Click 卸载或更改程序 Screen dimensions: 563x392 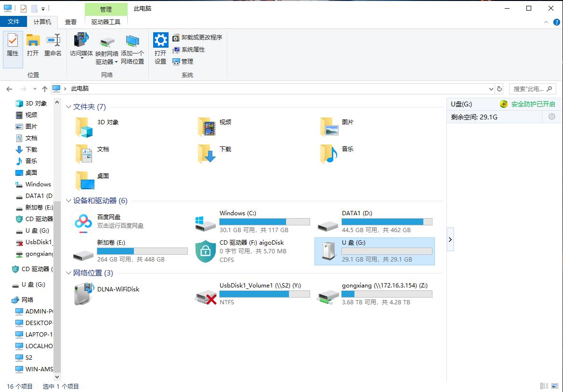[197, 38]
